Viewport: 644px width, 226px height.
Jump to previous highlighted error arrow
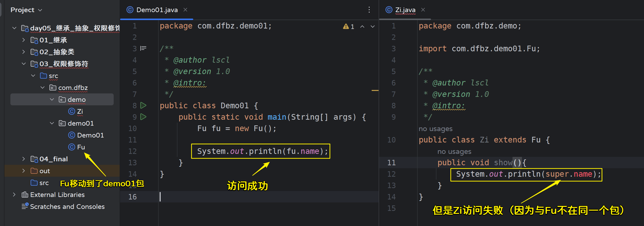point(362,27)
